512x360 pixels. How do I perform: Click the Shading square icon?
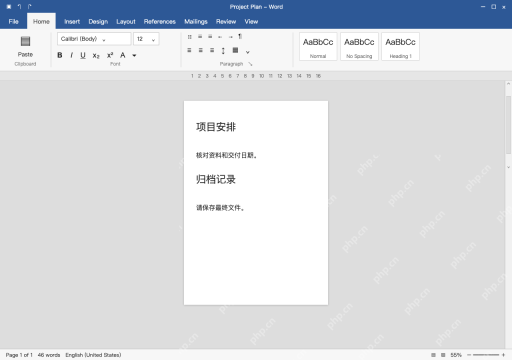235,50
